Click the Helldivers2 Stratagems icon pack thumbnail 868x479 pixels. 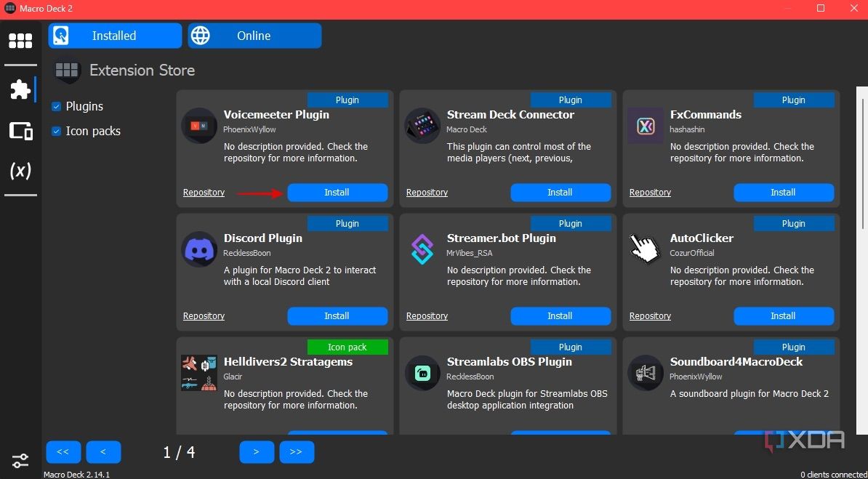coord(199,372)
